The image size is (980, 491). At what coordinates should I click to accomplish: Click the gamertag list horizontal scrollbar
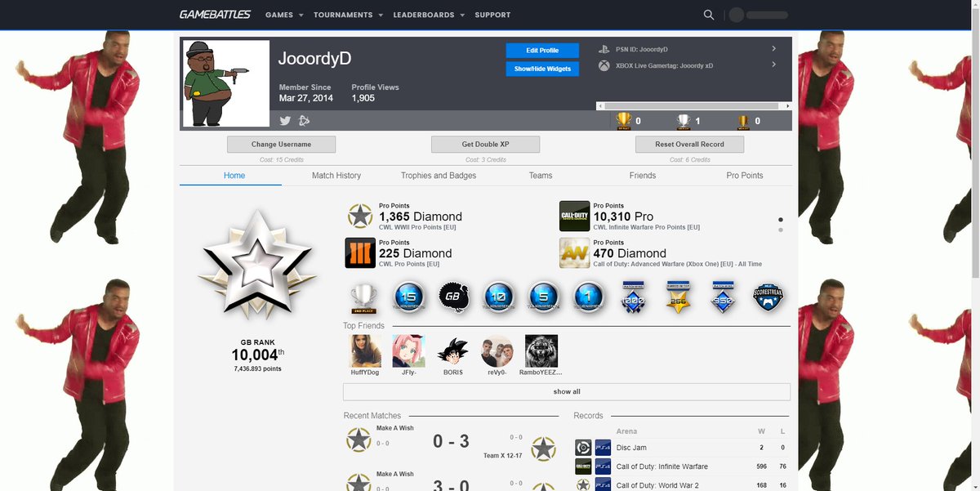(x=693, y=106)
